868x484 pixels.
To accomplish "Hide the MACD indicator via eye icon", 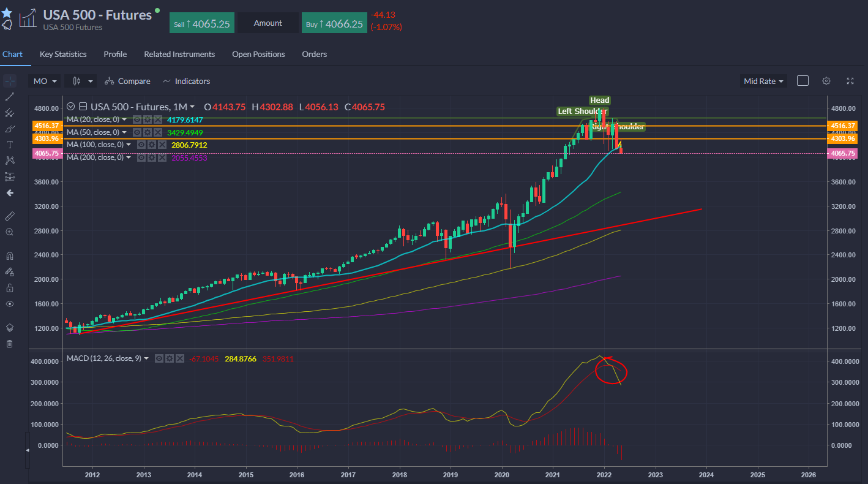I will tap(159, 358).
